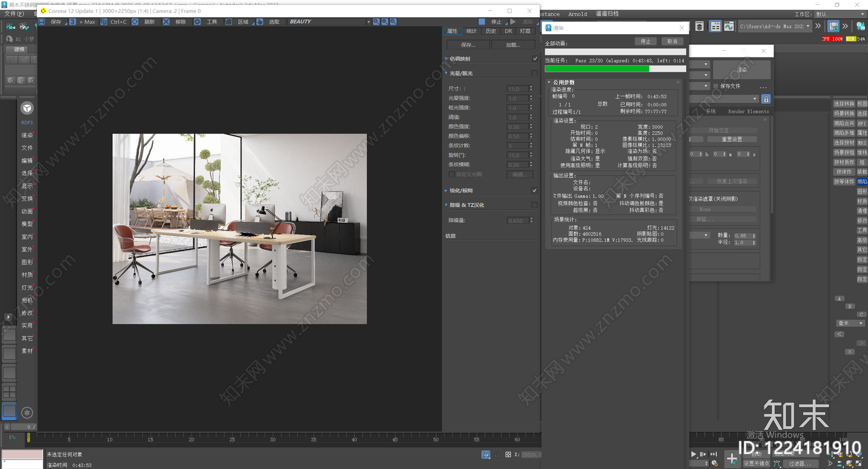Click the 加载... button in properties panel
Screen dimensions: 868x469
pos(513,44)
